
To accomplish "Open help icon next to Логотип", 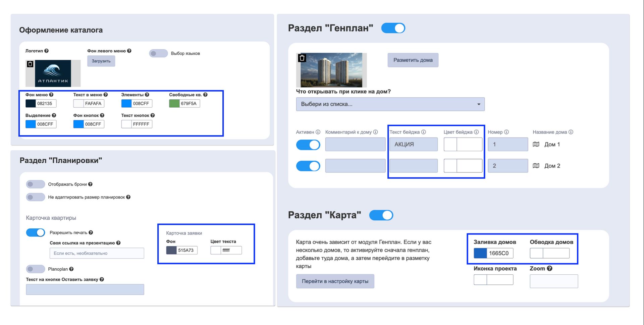I will click(46, 51).
